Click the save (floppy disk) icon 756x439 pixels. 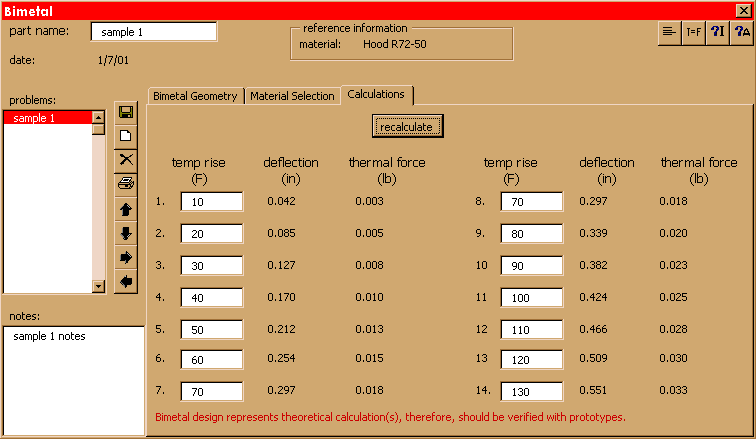[127, 113]
